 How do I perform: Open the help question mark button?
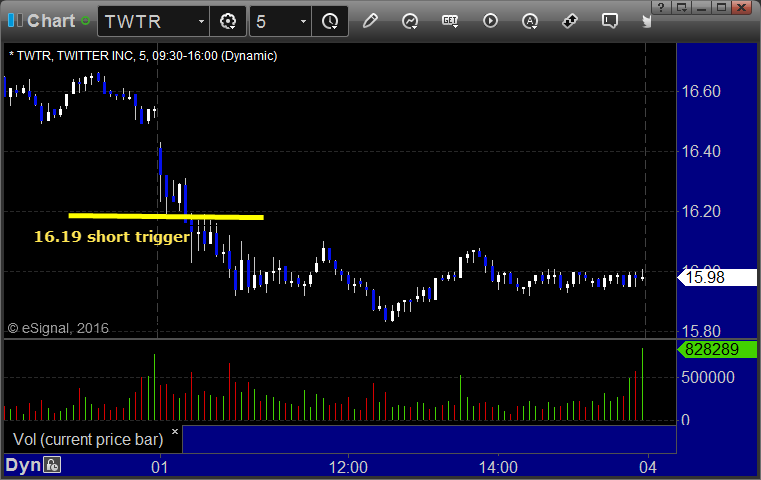tap(661, 7)
